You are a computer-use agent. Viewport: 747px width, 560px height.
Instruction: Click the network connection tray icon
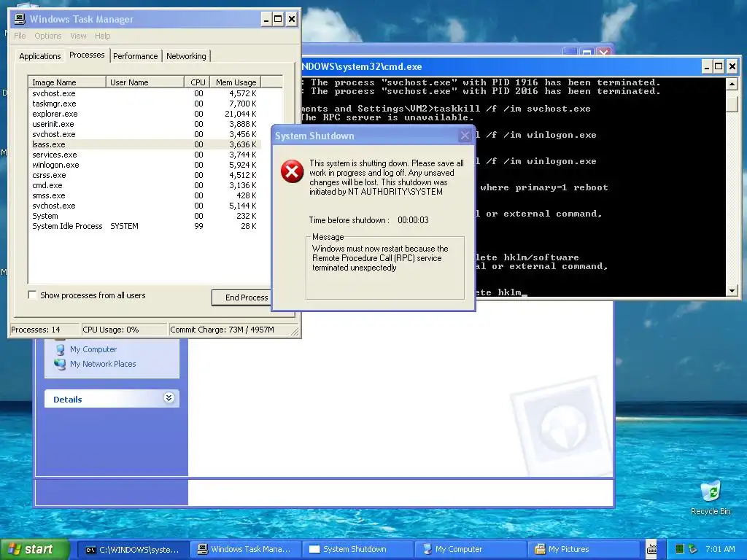coord(693,549)
